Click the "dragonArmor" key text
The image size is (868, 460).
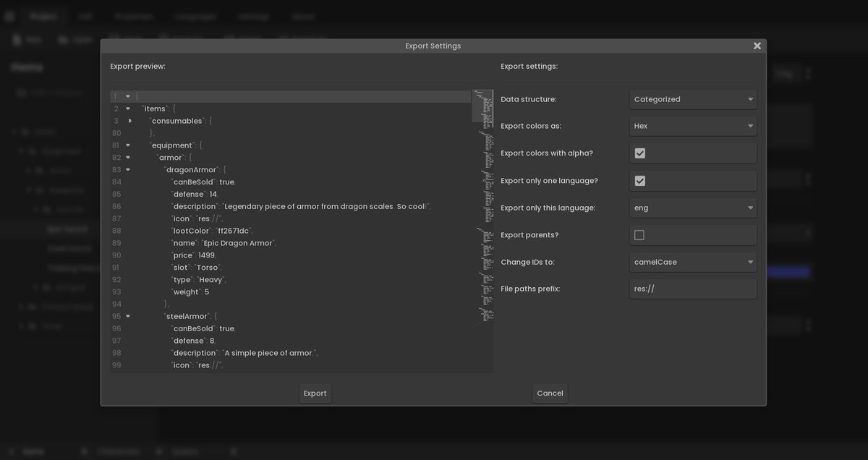(191, 170)
